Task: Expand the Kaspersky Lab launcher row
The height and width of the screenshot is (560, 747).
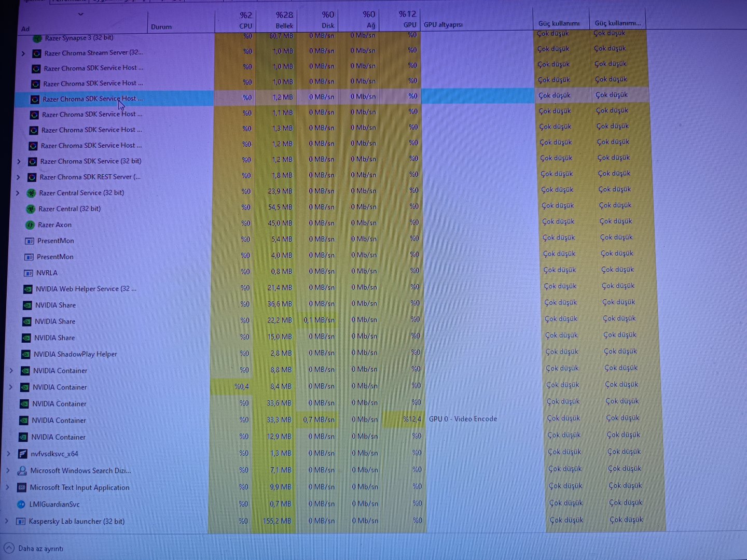Action: point(7,522)
